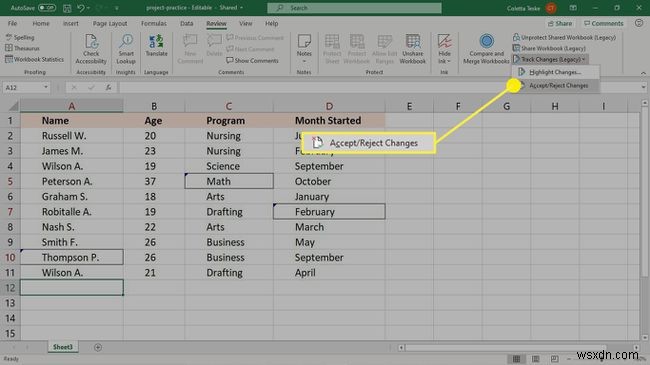650x365 pixels.
Task: Click the Coletta Teske account avatar
Action: tap(551, 8)
